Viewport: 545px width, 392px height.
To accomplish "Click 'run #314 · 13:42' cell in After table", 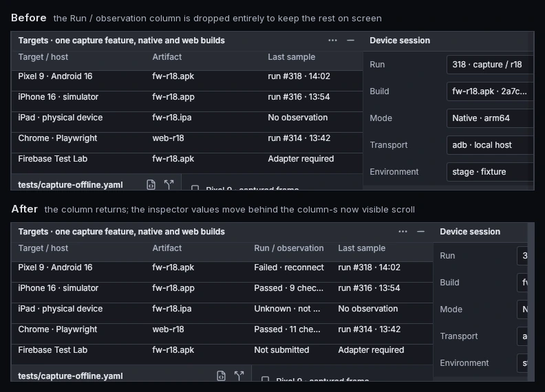I will click(x=369, y=329).
